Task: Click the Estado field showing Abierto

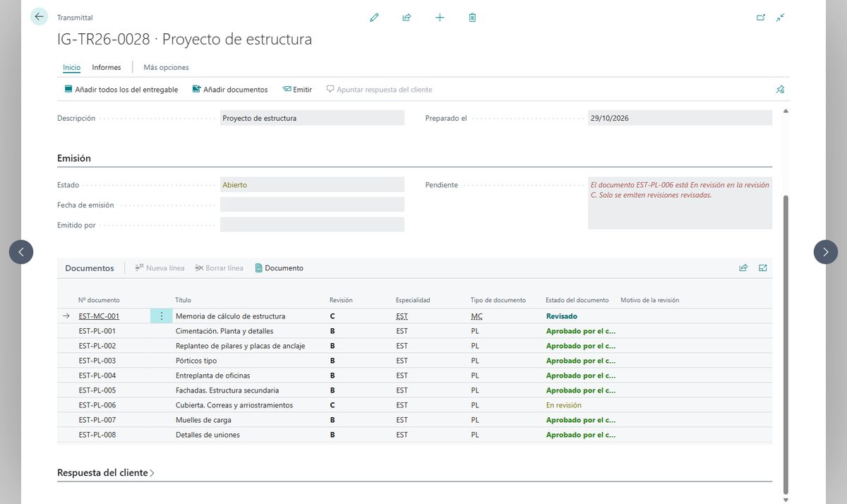Action: [312, 185]
